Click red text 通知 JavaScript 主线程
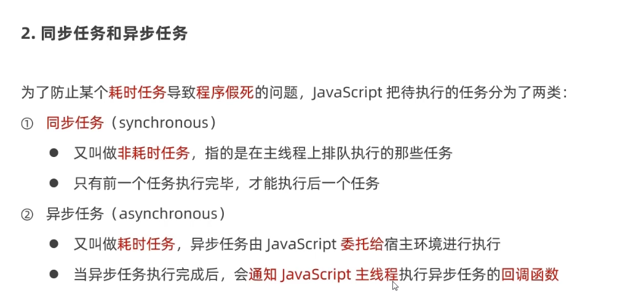 pos(324,275)
